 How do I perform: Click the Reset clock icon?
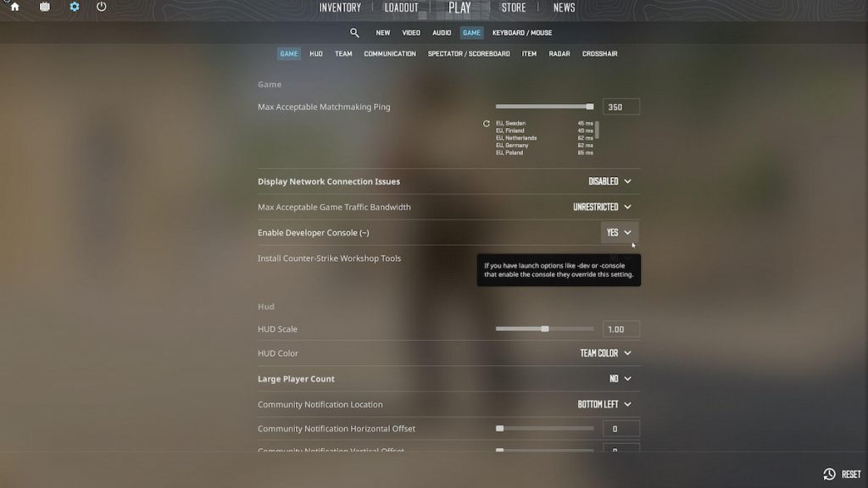[x=829, y=474]
